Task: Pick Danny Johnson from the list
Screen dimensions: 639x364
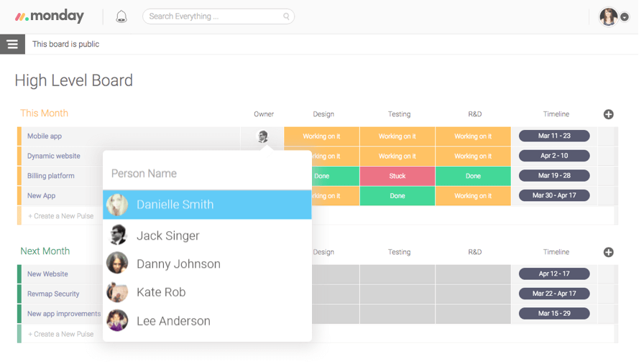Action: point(178,264)
